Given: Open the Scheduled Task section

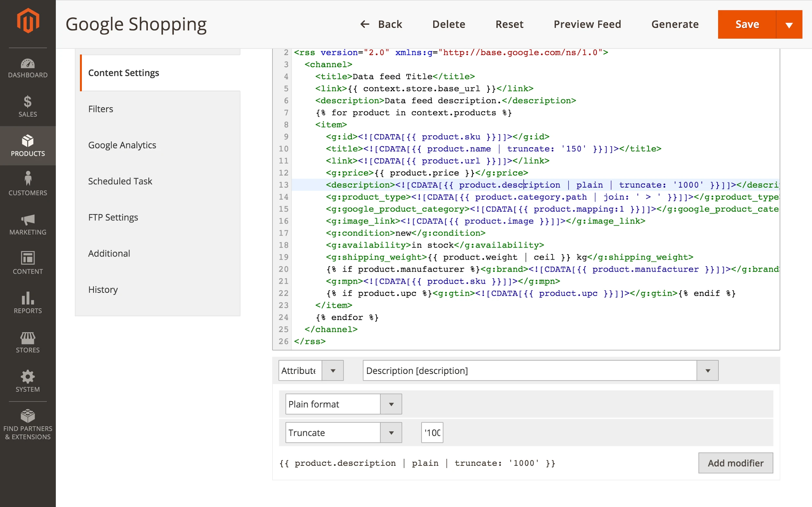Looking at the screenshot, I should click(120, 181).
